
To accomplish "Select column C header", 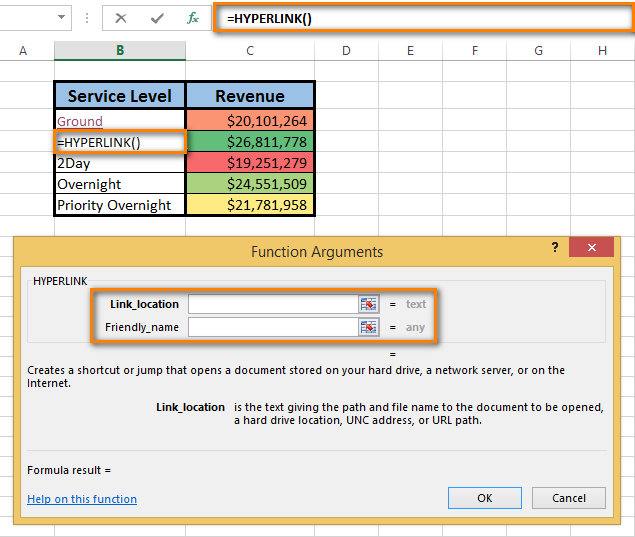I will point(250,50).
